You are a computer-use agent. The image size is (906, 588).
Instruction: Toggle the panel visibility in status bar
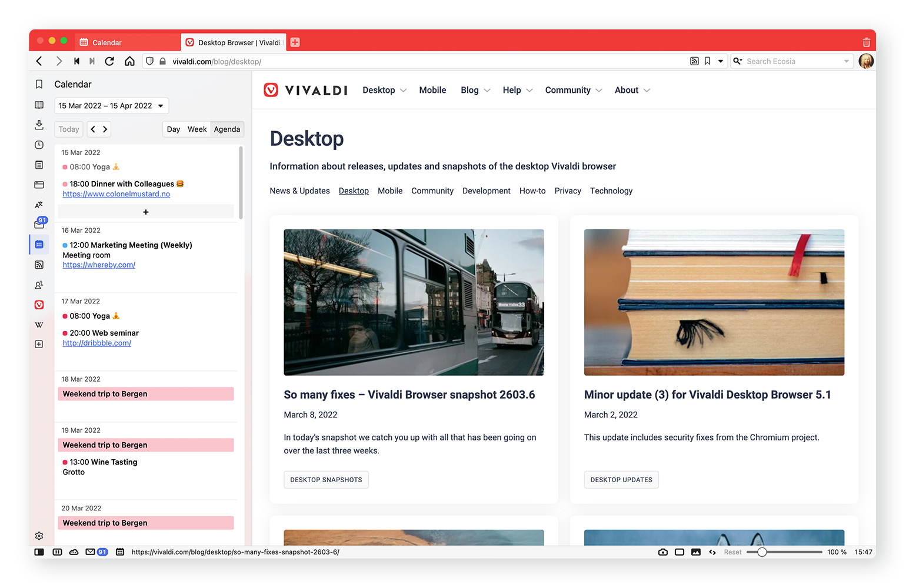[x=39, y=552]
